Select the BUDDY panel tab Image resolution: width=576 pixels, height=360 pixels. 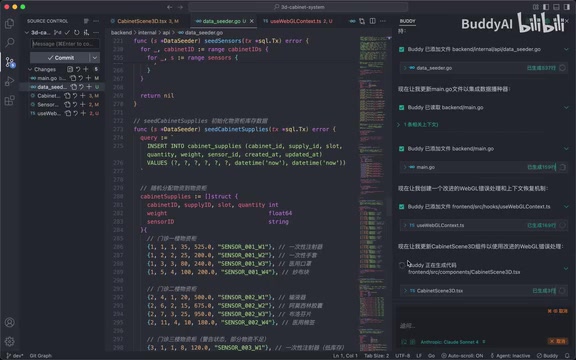click(x=407, y=21)
